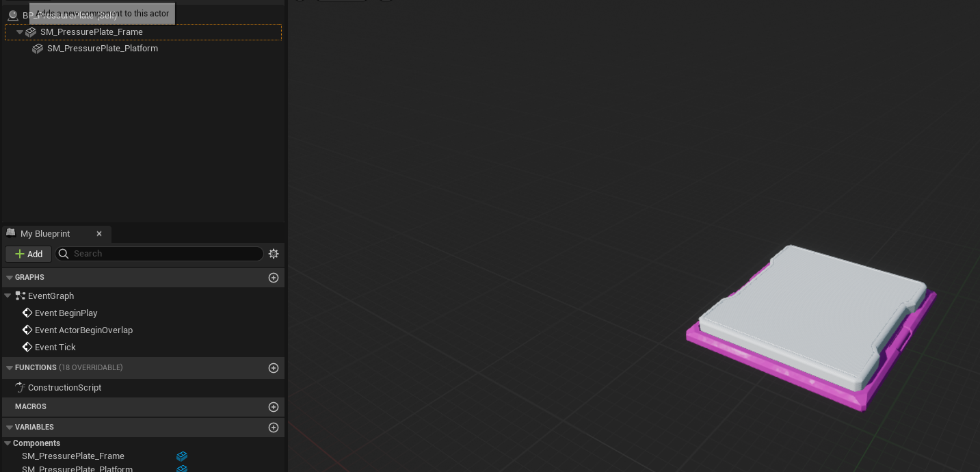
Task: Collapse the GRAPHS section
Action: pos(10,278)
